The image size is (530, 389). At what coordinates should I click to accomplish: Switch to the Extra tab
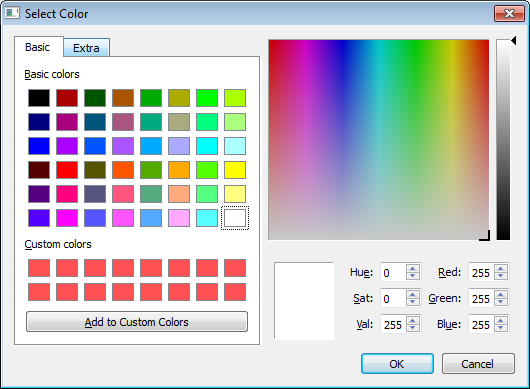pos(87,48)
